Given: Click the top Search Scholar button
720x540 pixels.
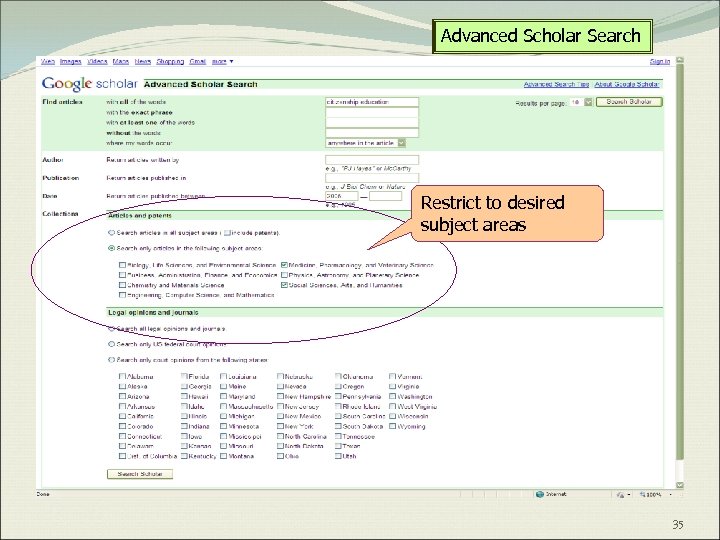Looking at the screenshot, I should (x=629, y=102).
